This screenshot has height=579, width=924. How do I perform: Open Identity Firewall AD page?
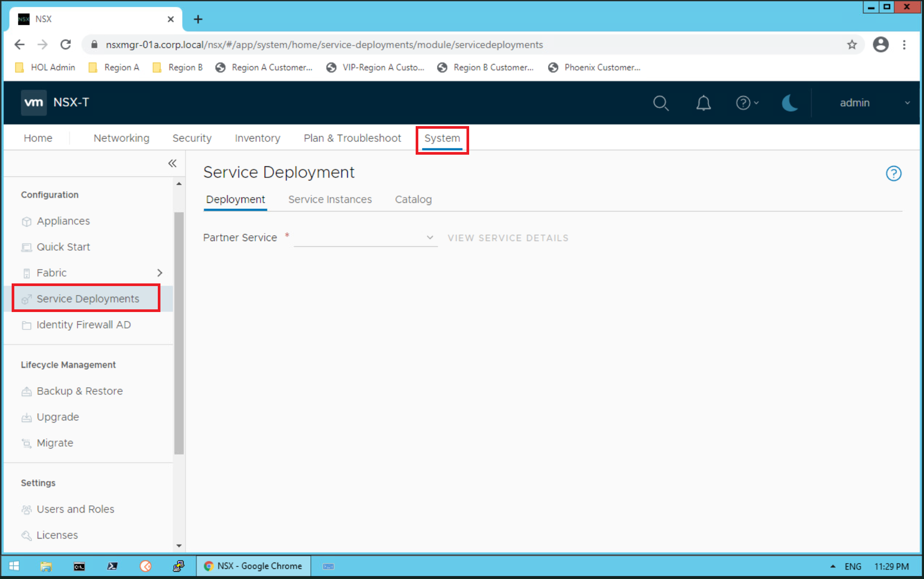coord(83,325)
